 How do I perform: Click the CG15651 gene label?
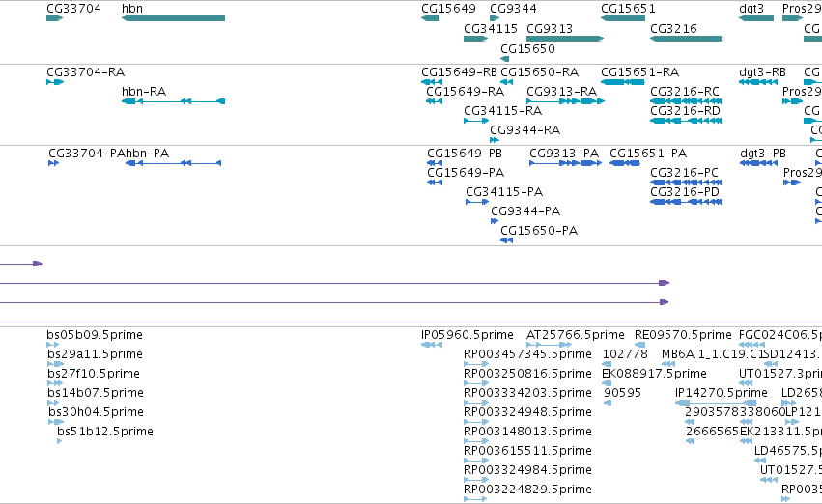click(628, 9)
